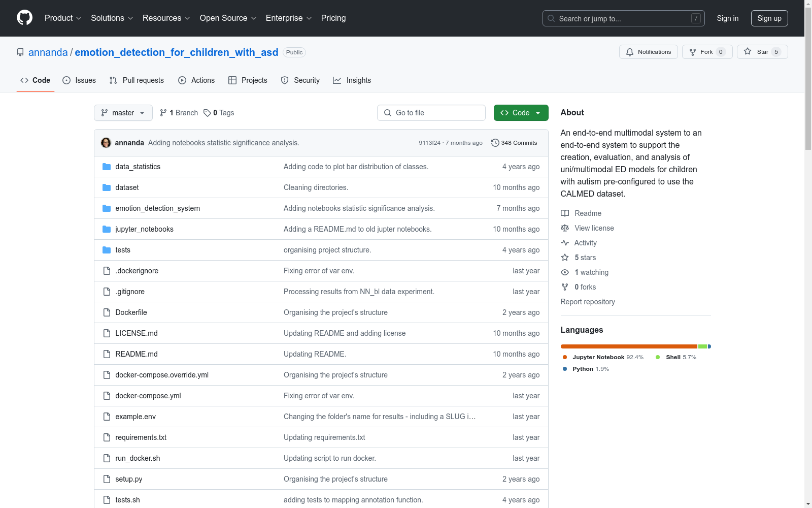Click the dataset folder icon
812x508 pixels.
click(107, 187)
